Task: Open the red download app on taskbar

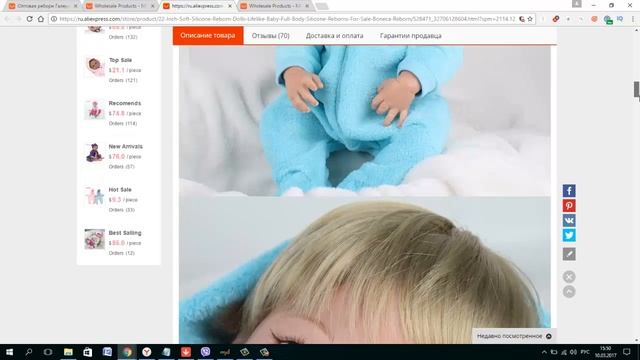Action: coord(186,352)
